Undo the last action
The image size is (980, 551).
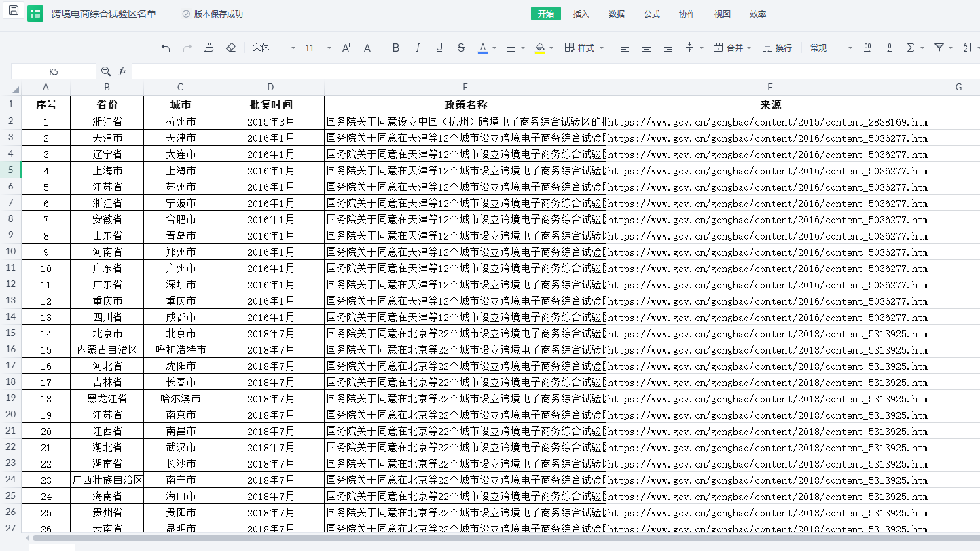click(166, 47)
